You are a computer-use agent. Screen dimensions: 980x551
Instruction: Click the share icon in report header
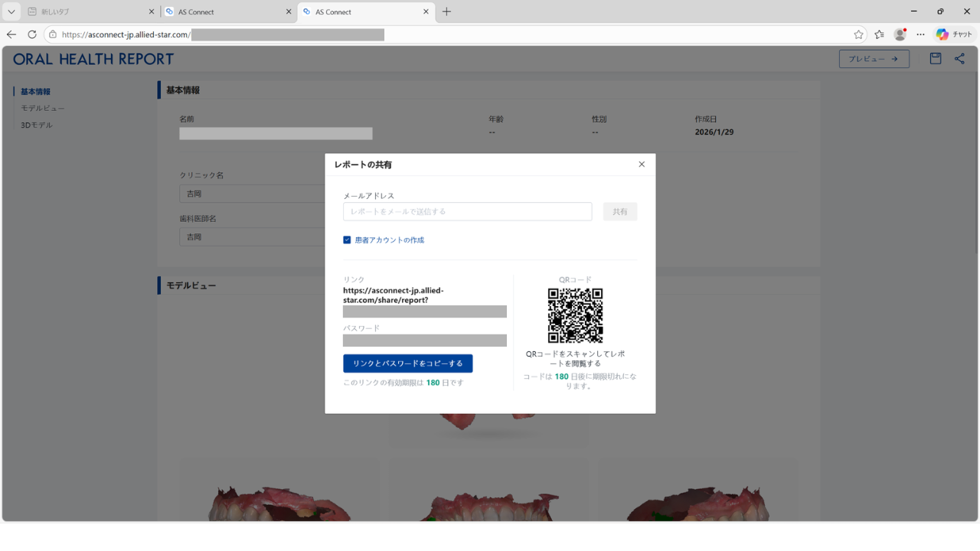(x=959, y=59)
